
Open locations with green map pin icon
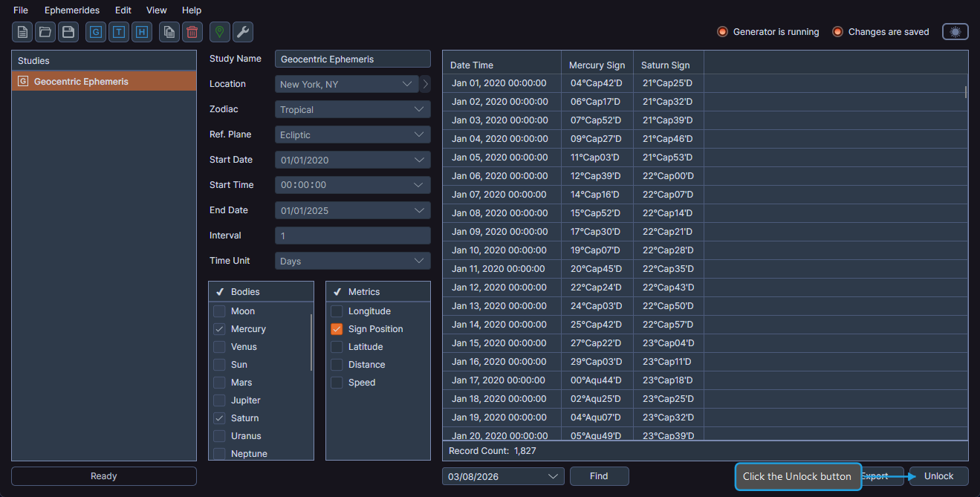[219, 32]
